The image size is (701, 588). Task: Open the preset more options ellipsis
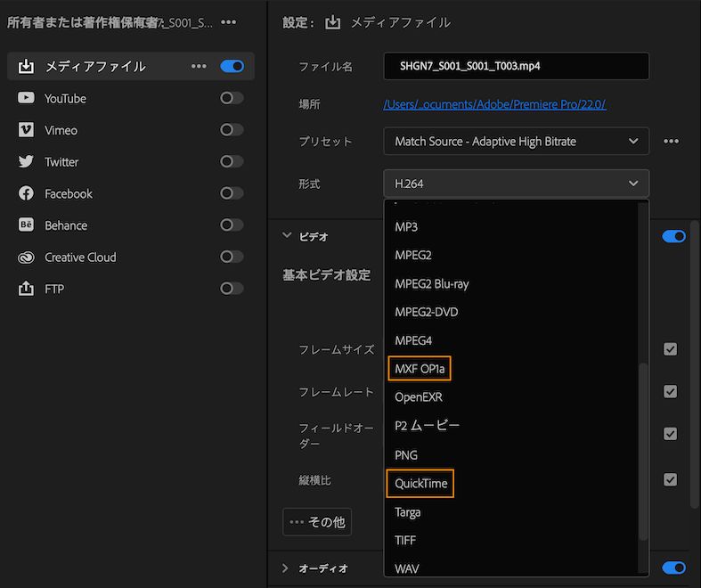pyautogui.click(x=671, y=142)
